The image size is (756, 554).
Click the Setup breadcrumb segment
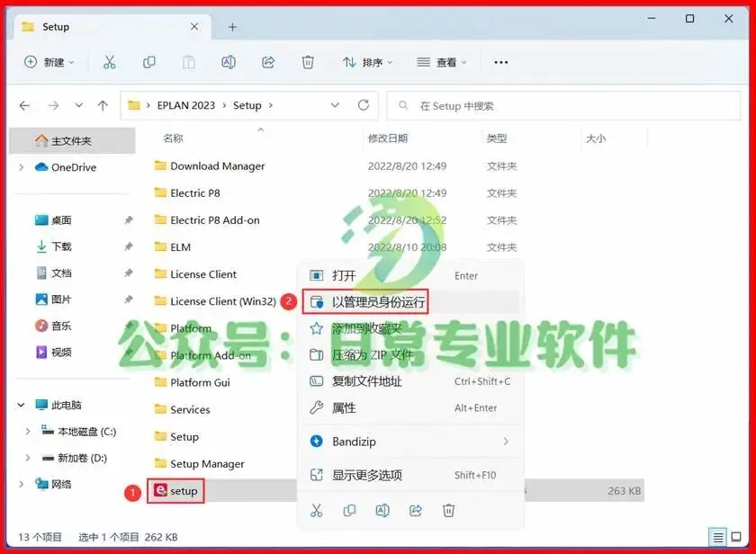pyautogui.click(x=247, y=105)
